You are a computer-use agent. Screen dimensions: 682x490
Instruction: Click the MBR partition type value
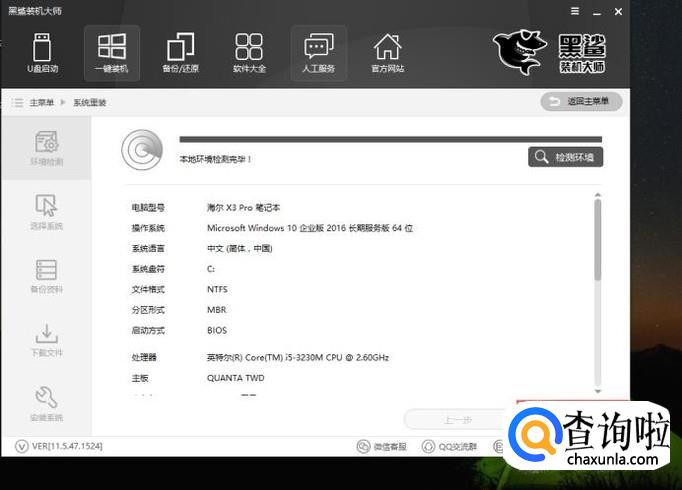(217, 310)
